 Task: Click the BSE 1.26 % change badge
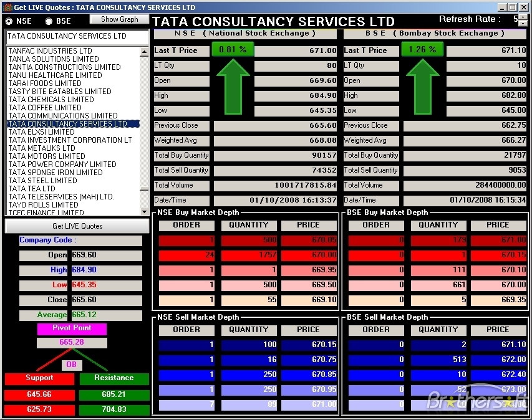point(422,49)
